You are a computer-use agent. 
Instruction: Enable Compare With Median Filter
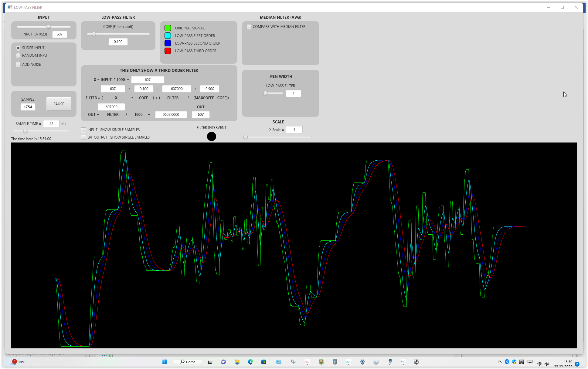pos(249,27)
